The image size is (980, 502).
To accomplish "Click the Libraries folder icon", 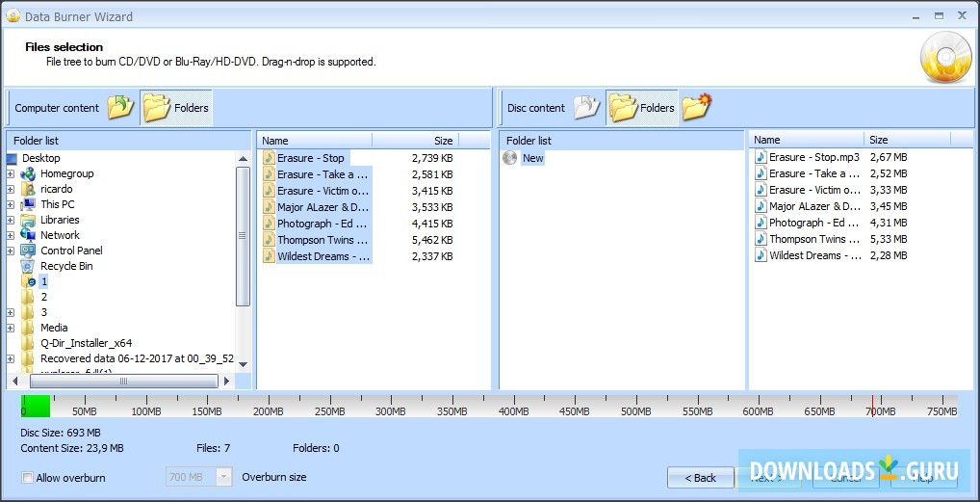I will click(28, 220).
